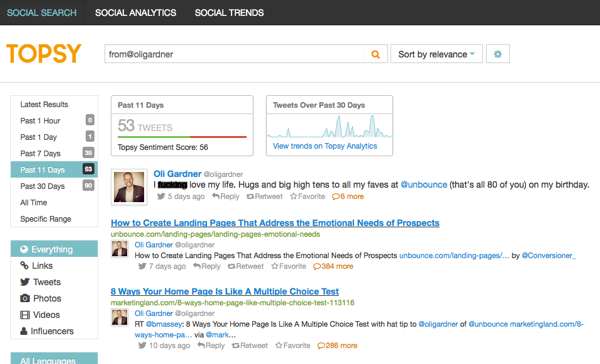The width and height of the screenshot is (600, 364).
Task: Reply to the 5 days ago tweet
Action: point(226,196)
